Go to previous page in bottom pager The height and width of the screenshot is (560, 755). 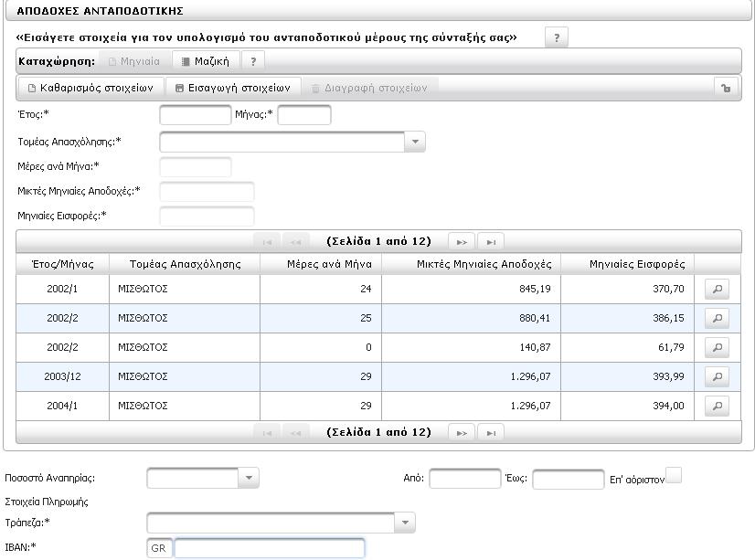tap(295, 433)
